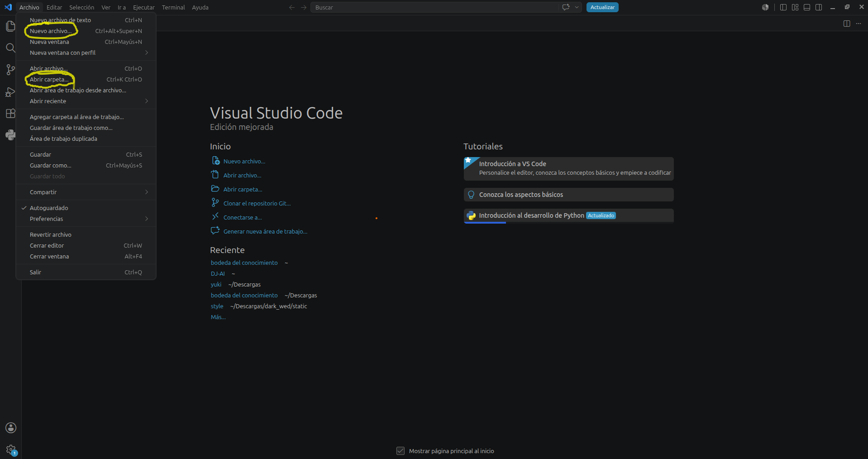Open the Run and Debug view
The width and height of the screenshot is (868, 459).
tap(10, 92)
